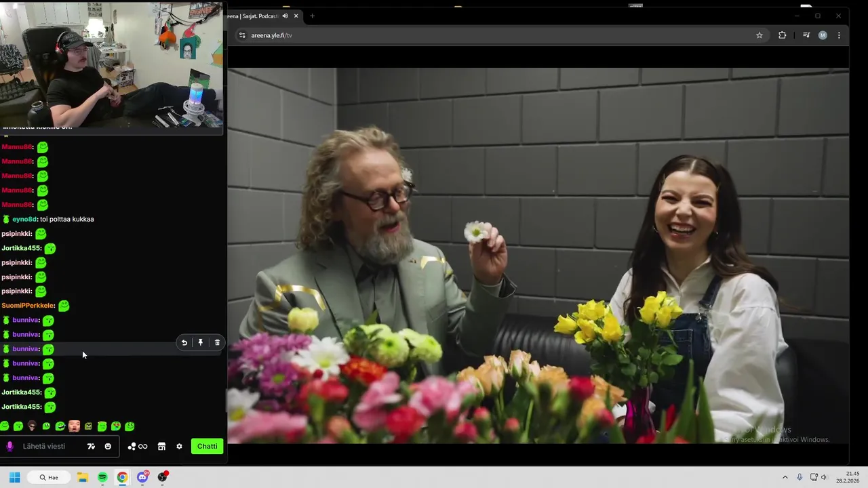Open channel points dots icon
The height and width of the screenshot is (488, 868).
click(x=132, y=446)
